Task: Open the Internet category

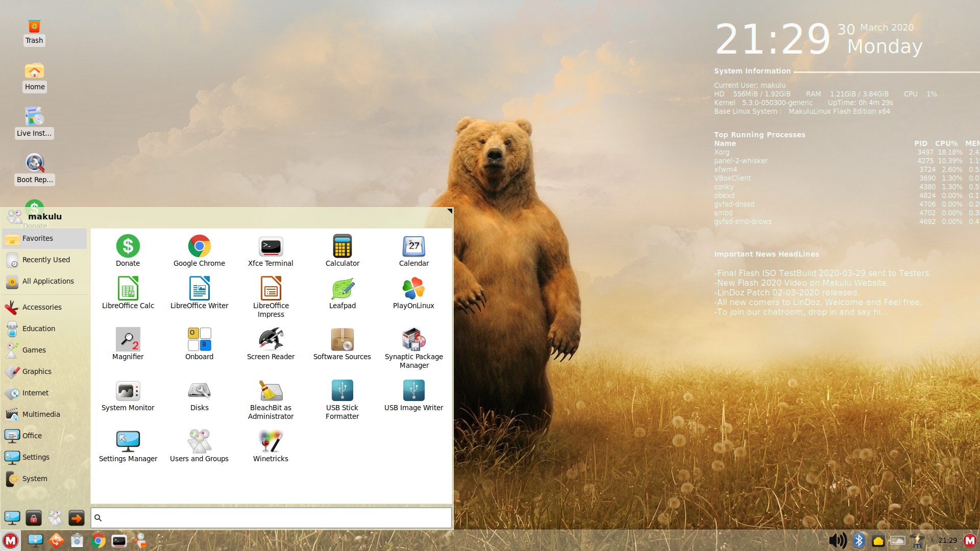Action: pyautogui.click(x=44, y=393)
